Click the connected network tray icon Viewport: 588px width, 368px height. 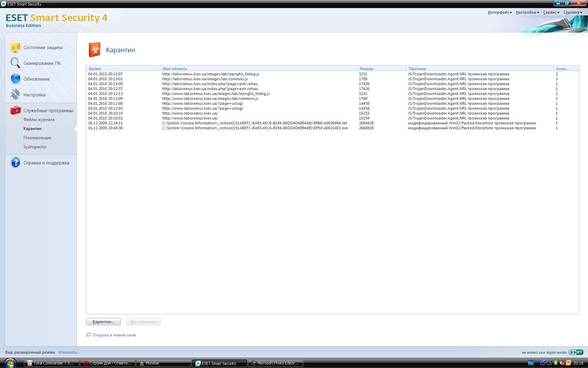tap(543, 363)
